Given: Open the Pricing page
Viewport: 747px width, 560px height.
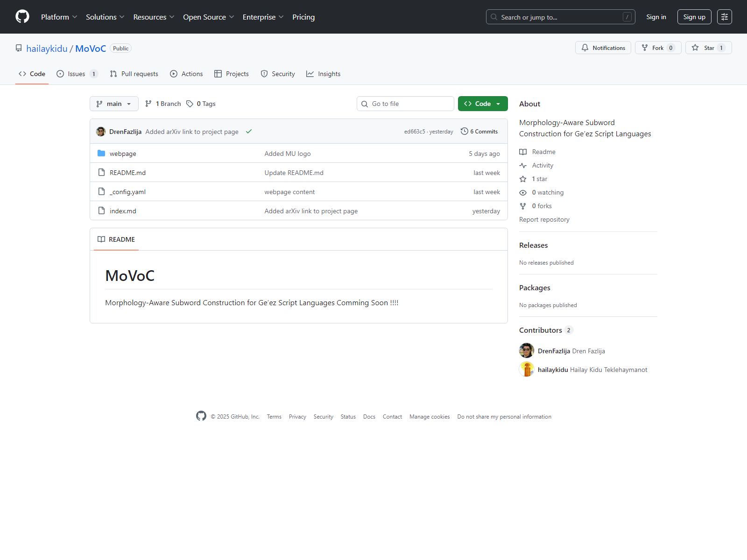Looking at the screenshot, I should 303,17.
